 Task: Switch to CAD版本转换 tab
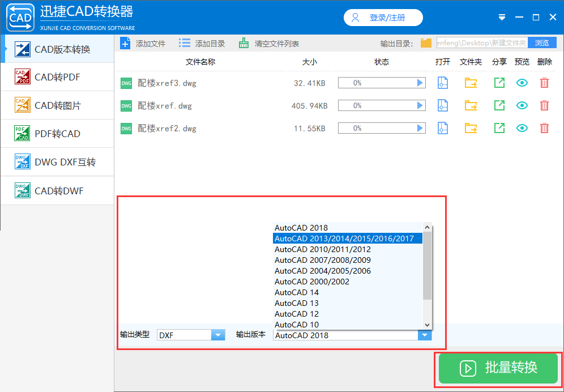pyautogui.click(x=58, y=49)
